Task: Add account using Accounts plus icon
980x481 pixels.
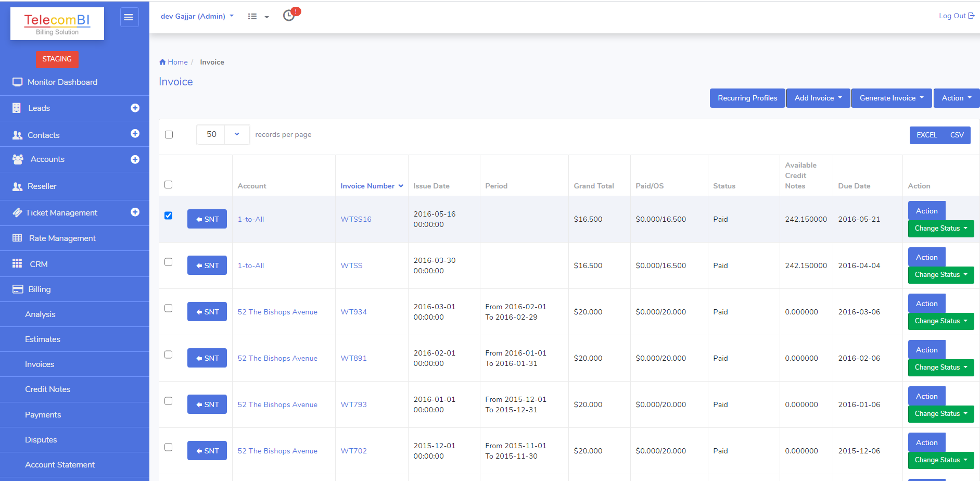Action: (x=135, y=159)
